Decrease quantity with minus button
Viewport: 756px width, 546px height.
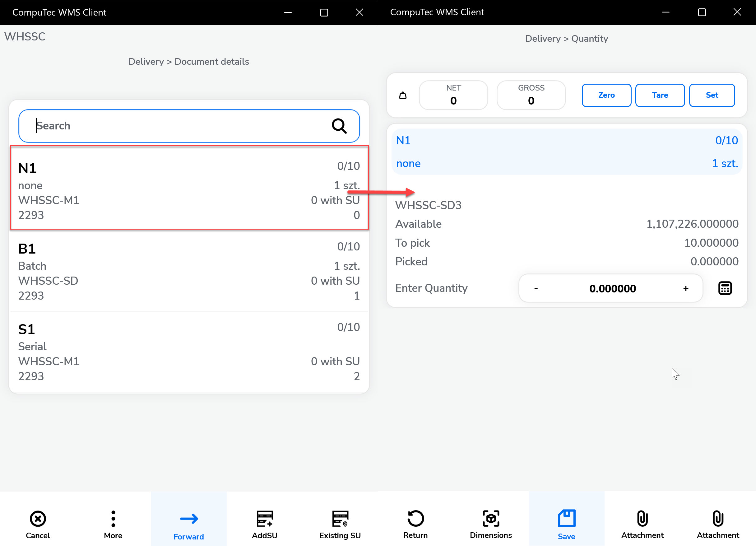(536, 288)
